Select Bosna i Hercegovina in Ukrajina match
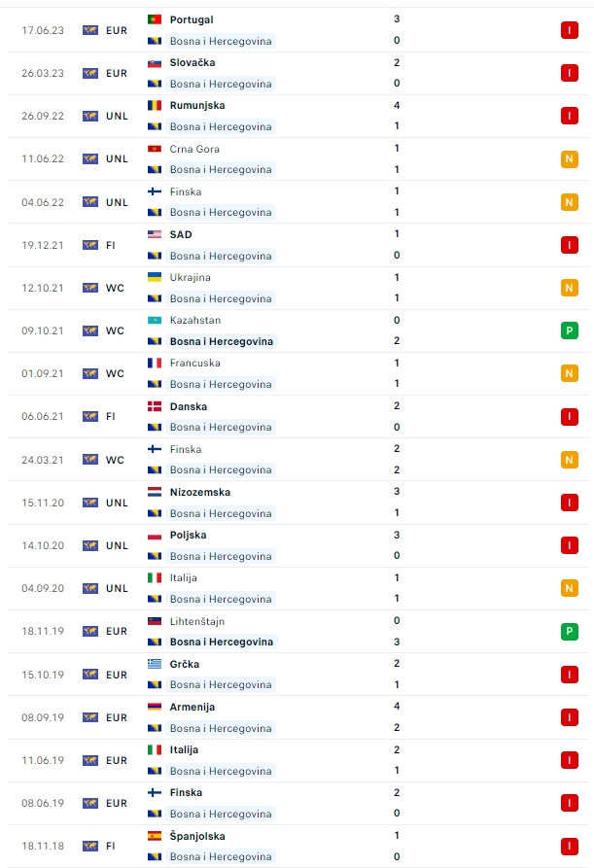 coord(221,298)
